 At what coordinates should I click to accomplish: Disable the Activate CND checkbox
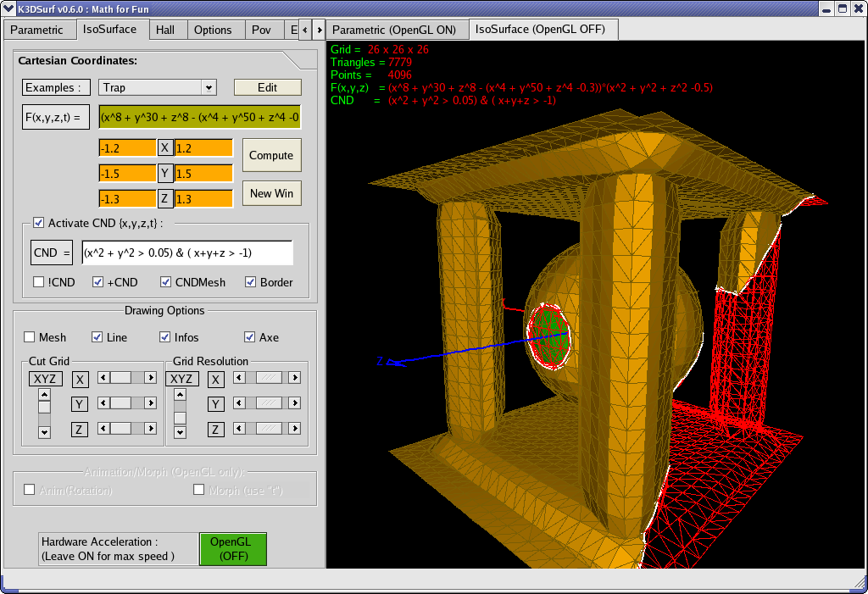pos(39,223)
